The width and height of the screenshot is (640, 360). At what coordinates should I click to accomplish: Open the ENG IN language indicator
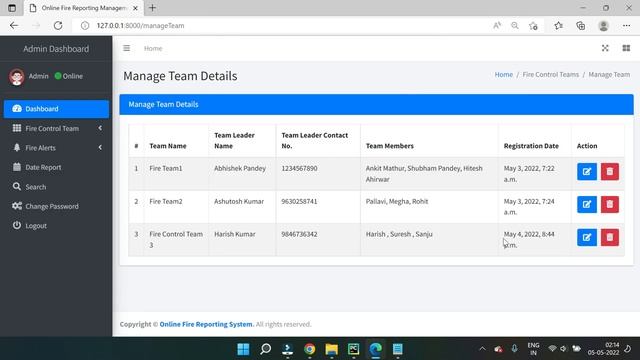point(533,349)
